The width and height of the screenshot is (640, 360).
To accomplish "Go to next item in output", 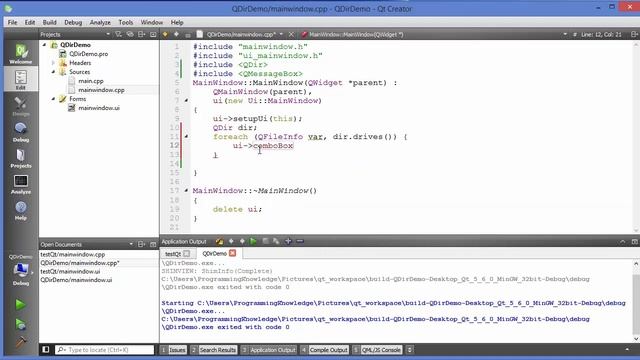I will coord(242,241).
